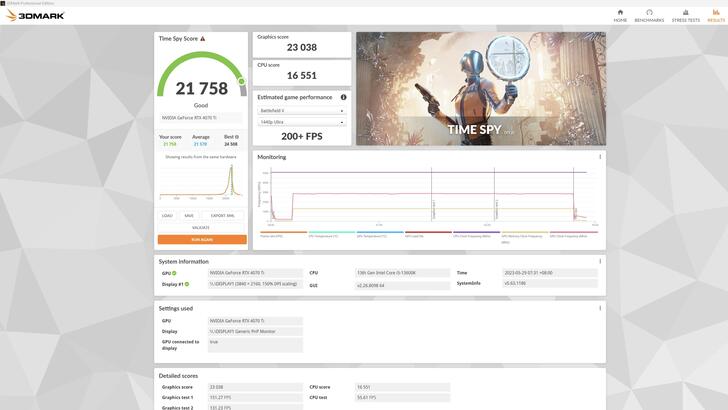Open System information options menu
Image resolution: width=728 pixels, height=410 pixels.
pyautogui.click(x=600, y=261)
